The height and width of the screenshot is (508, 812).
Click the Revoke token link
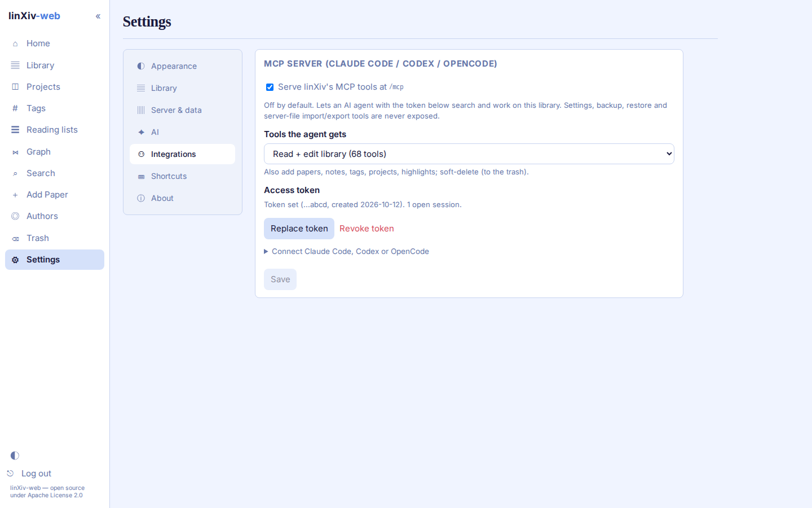(x=367, y=229)
